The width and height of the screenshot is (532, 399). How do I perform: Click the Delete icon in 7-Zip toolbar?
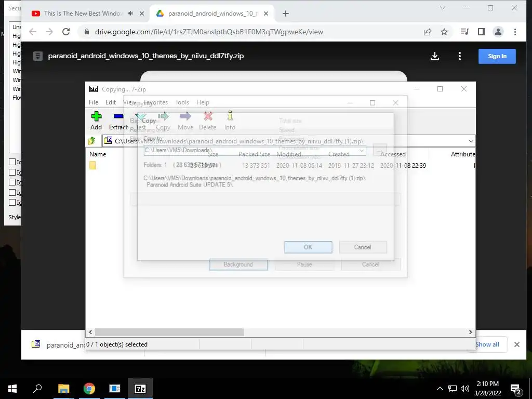tap(208, 116)
